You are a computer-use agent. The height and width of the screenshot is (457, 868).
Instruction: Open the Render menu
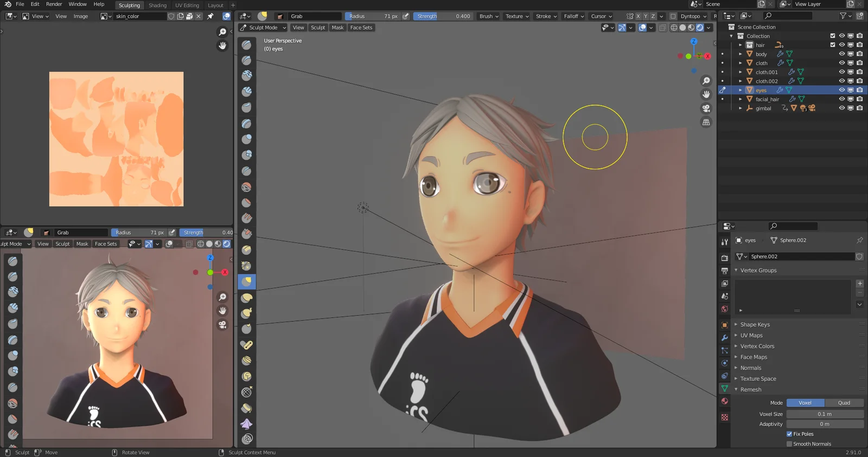[x=54, y=4]
